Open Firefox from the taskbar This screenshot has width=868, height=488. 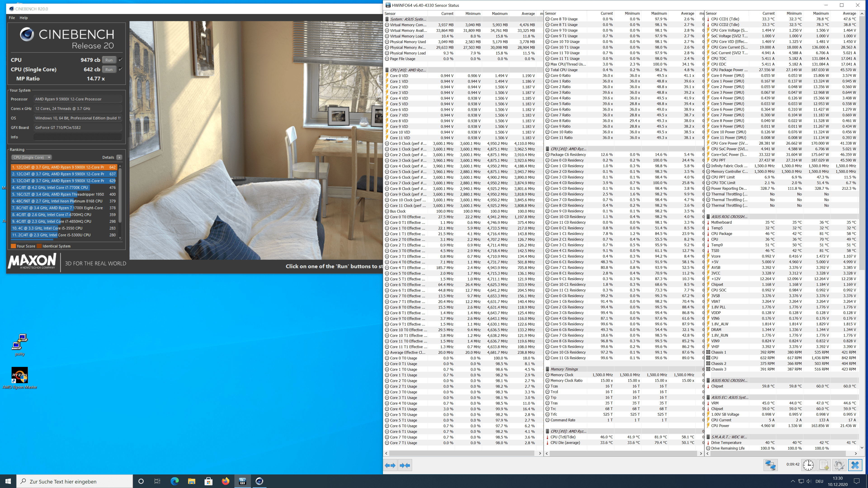click(225, 481)
